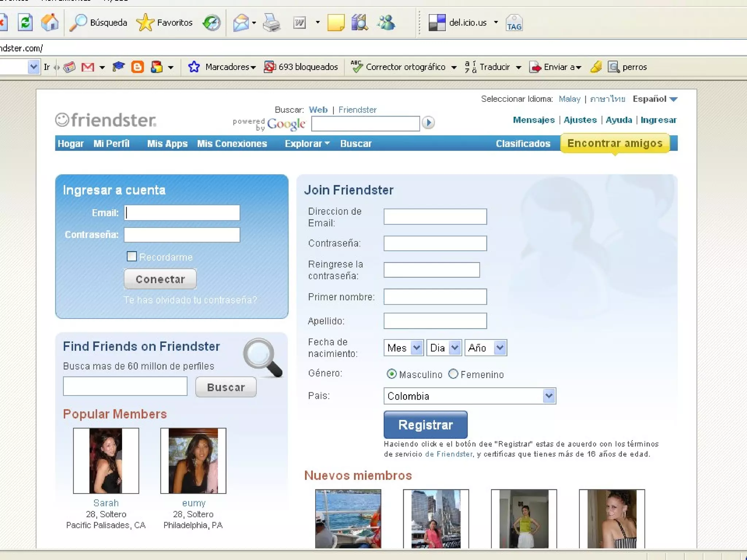Open the Mes birth month dropdown

[x=403, y=348]
